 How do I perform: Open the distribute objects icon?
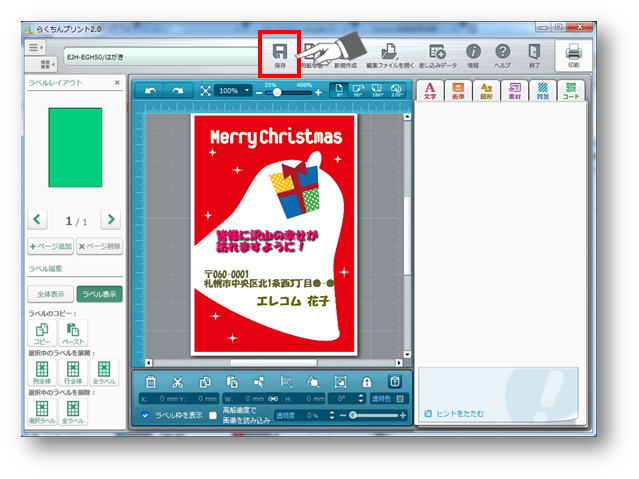286,382
